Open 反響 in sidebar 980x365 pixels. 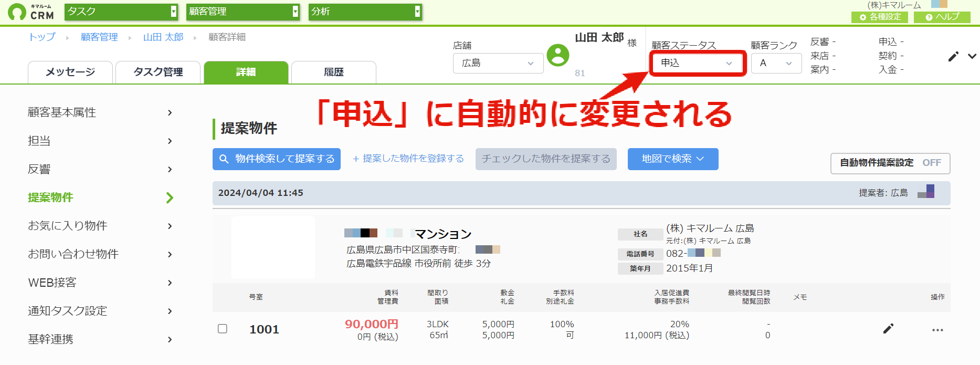tap(100, 169)
